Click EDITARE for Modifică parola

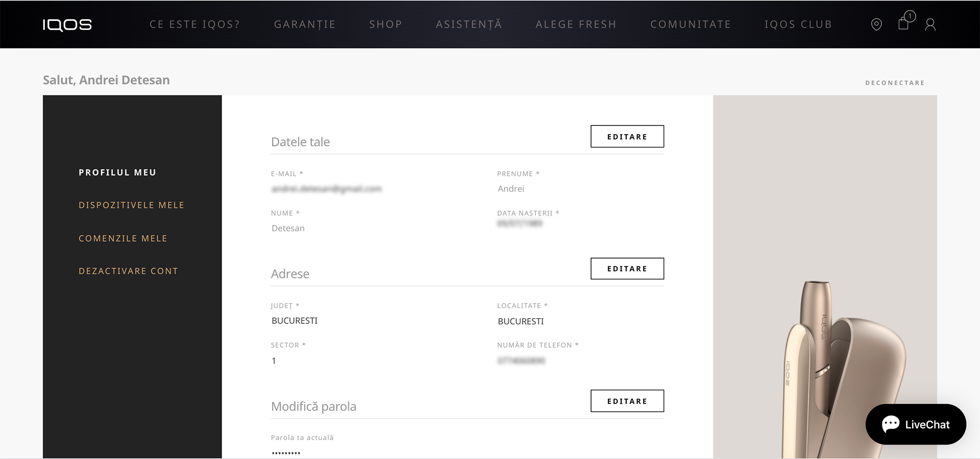click(627, 401)
